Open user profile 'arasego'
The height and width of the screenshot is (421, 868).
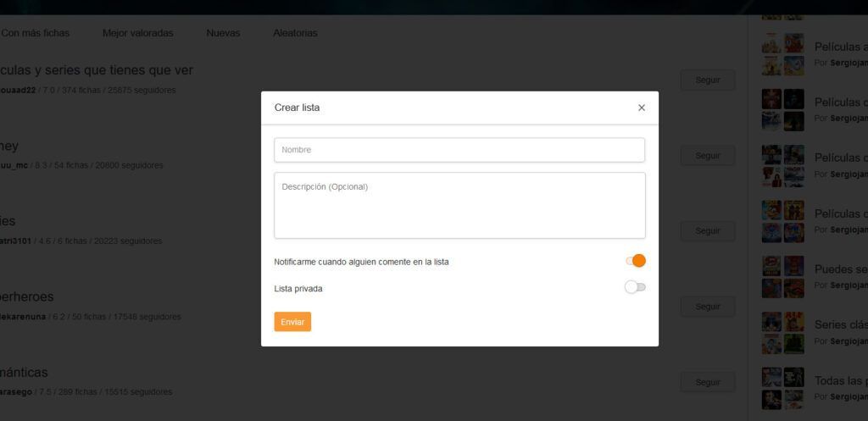(x=16, y=392)
